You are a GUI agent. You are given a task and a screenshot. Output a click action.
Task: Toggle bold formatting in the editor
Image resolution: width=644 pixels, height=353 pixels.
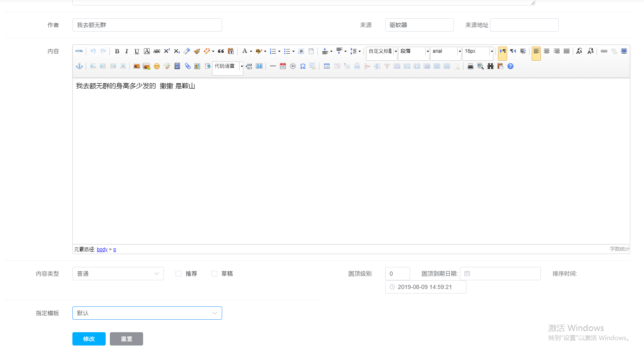[x=117, y=51]
